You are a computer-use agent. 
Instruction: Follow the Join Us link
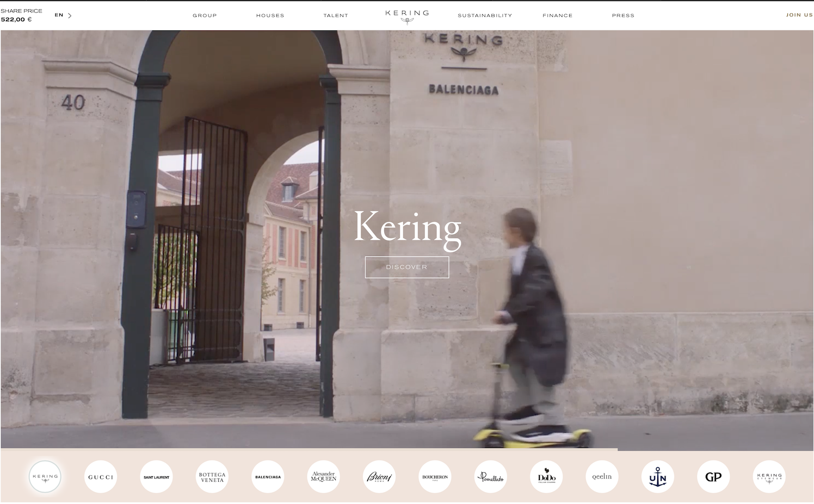799,15
